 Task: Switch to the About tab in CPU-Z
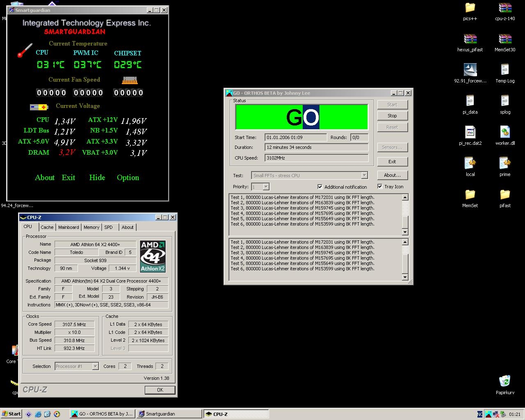point(128,227)
